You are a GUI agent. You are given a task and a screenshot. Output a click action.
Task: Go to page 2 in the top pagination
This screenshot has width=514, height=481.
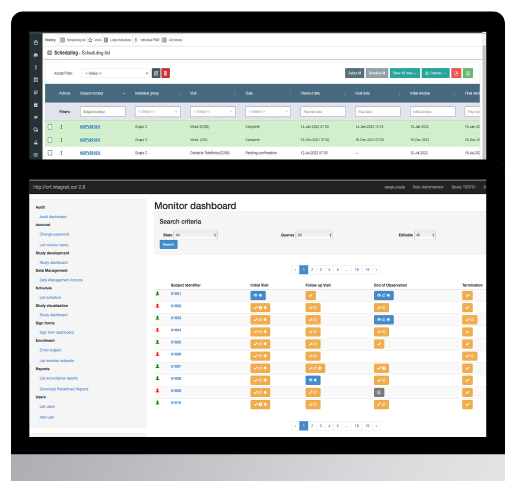click(312, 270)
